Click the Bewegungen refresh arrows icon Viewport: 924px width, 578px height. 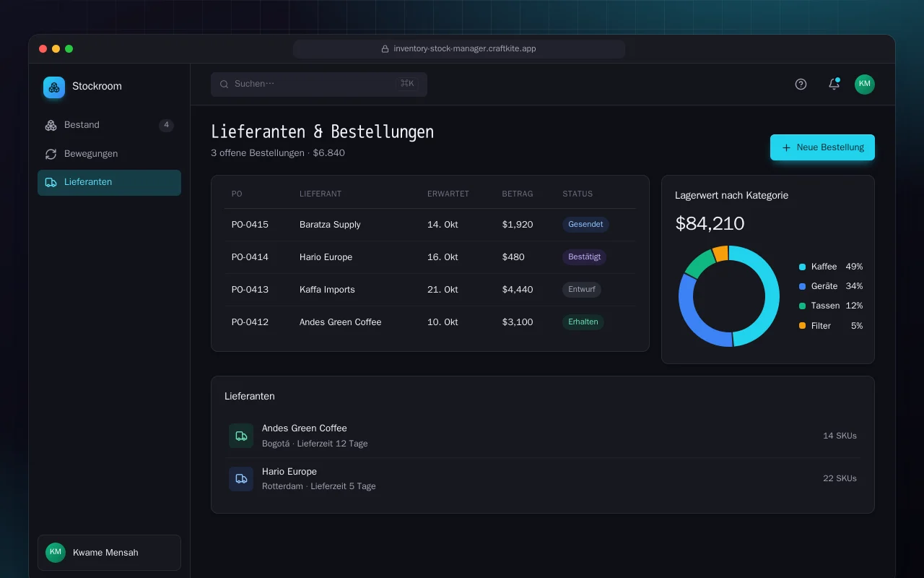click(x=51, y=154)
